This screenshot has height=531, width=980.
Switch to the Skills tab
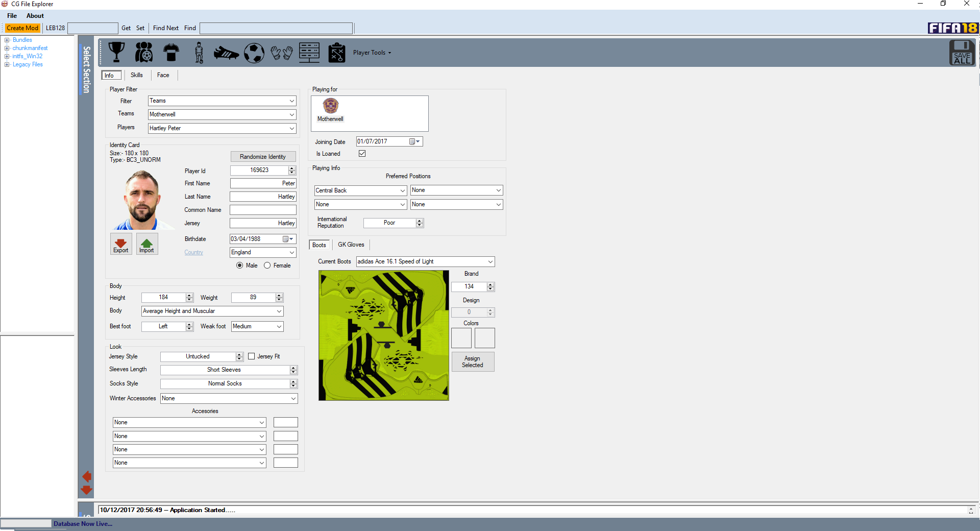tap(137, 75)
